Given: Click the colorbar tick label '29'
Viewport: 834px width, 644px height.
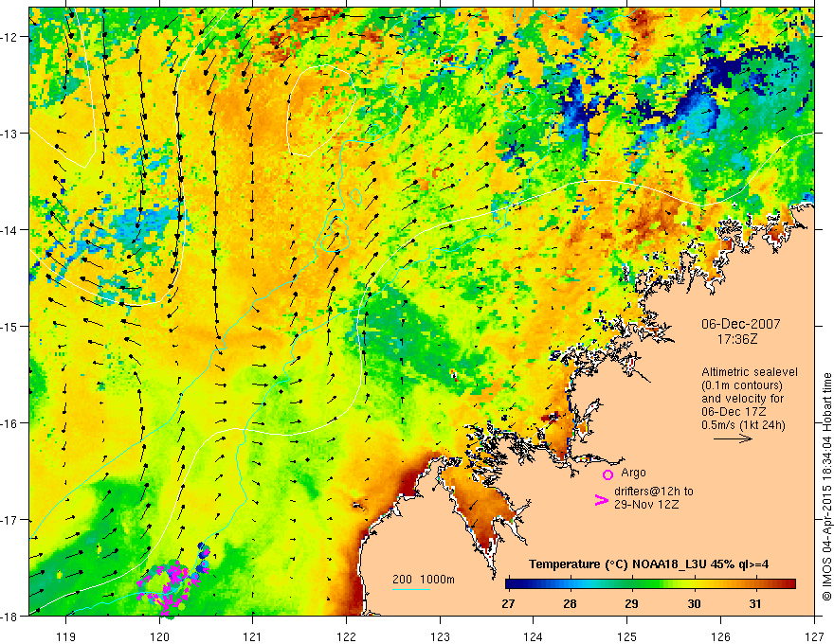Looking at the screenshot, I should click(x=631, y=603).
